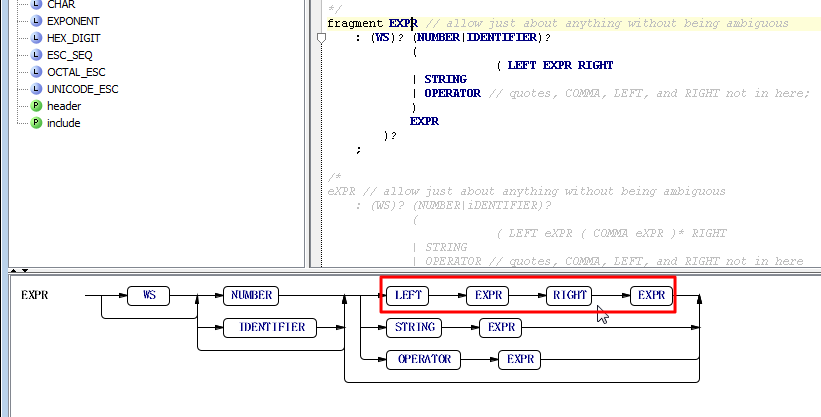This screenshot has width=821, height=417.
Task: Select the UNICODE_ESC rule in the tree
Action: 83,89
